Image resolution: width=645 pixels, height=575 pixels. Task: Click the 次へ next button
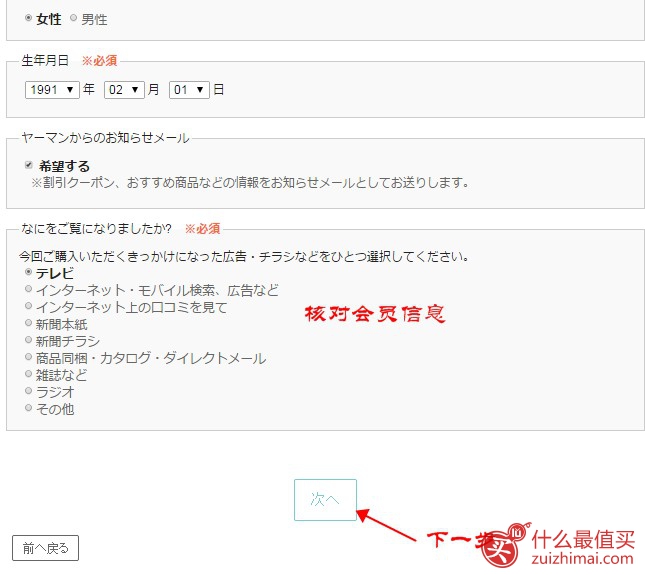tap(325, 500)
